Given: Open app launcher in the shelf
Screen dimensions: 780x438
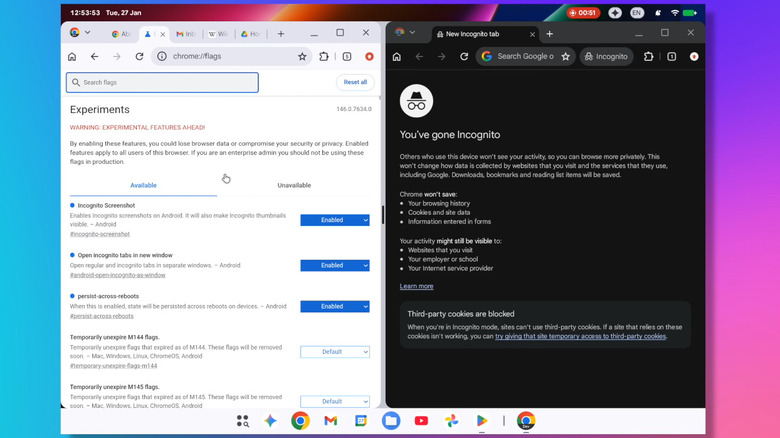Looking at the screenshot, I should (x=242, y=421).
